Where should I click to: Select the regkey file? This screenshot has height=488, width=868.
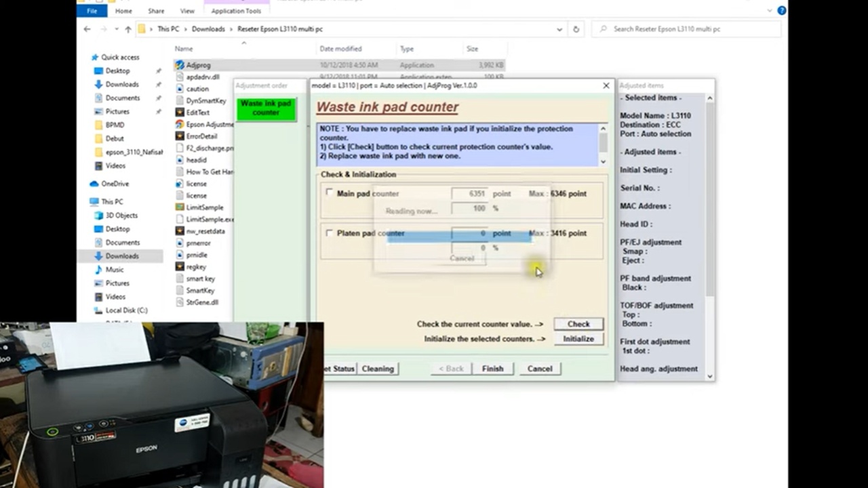pos(196,267)
